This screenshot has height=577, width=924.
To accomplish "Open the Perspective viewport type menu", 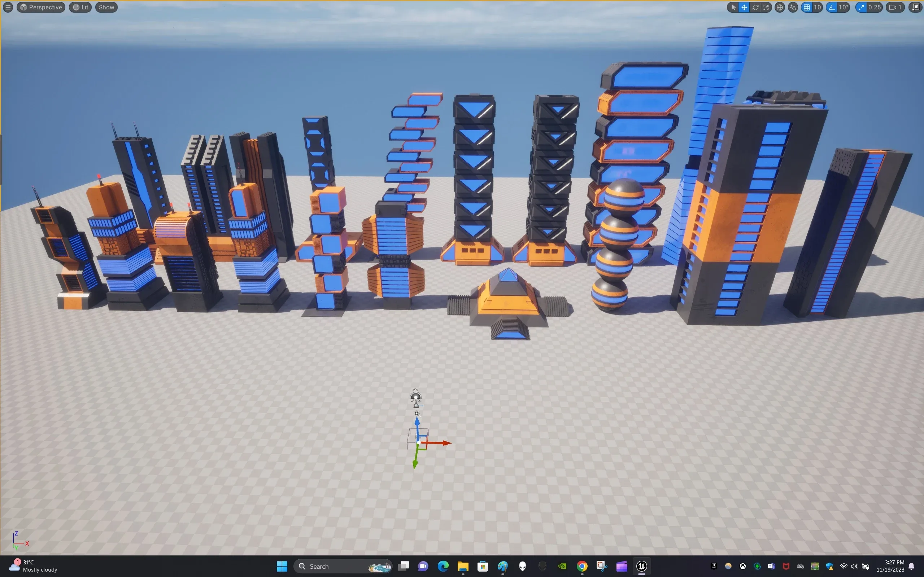I will click(x=41, y=7).
